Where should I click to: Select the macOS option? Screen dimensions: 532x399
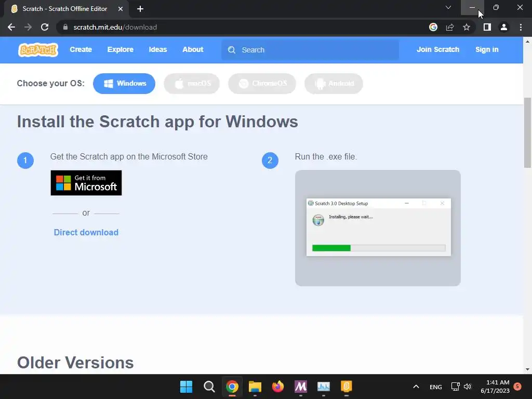[x=192, y=84]
